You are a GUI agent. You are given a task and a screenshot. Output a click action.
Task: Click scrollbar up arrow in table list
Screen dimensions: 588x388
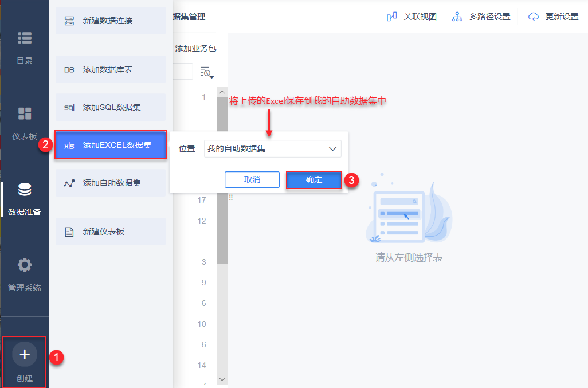pyautogui.click(x=222, y=92)
